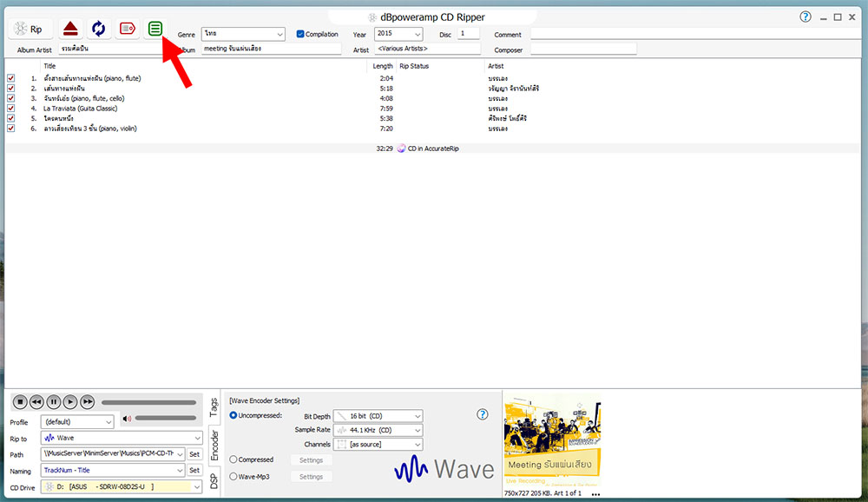The height and width of the screenshot is (502, 868).
Task: Switch to the Tags tab
Action: pyautogui.click(x=214, y=406)
